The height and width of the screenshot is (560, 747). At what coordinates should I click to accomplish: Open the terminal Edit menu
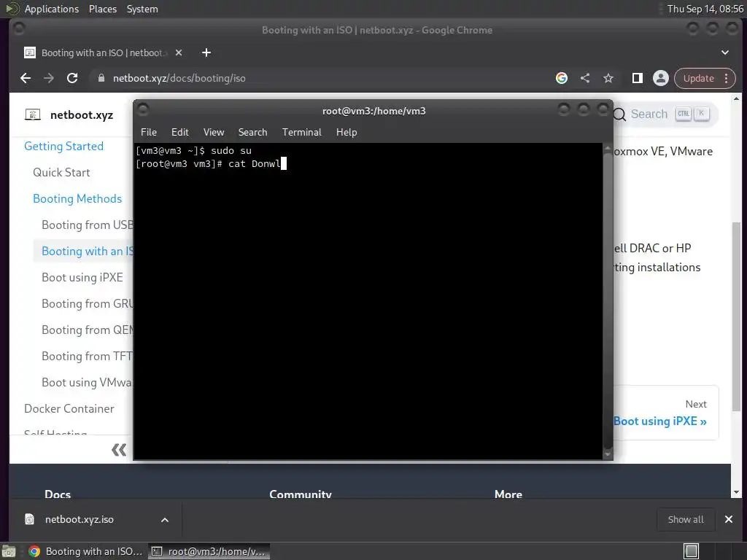(180, 132)
